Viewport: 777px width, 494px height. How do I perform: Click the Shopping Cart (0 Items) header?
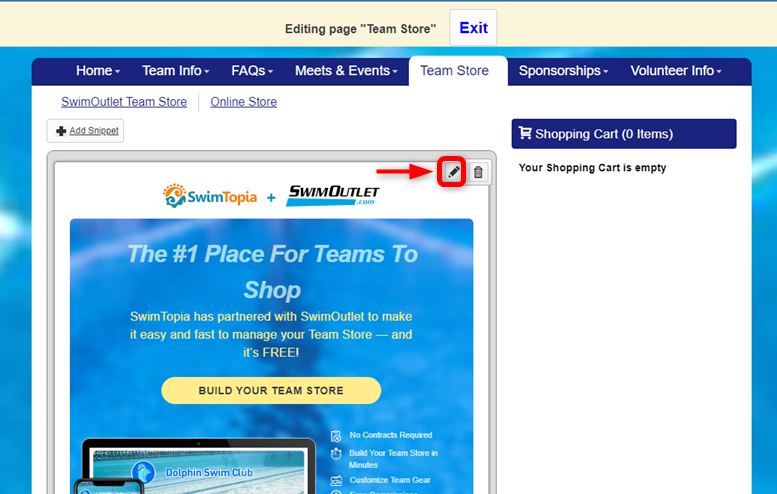[624, 134]
